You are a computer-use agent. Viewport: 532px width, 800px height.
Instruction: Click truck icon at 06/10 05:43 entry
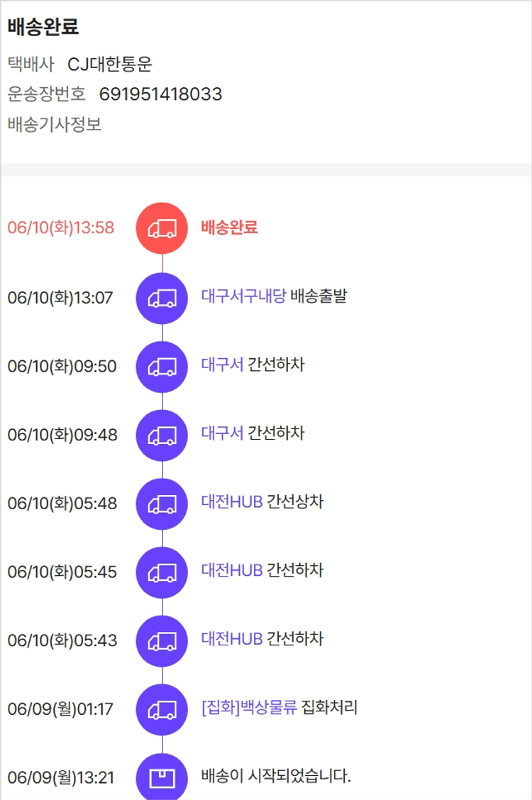point(162,640)
